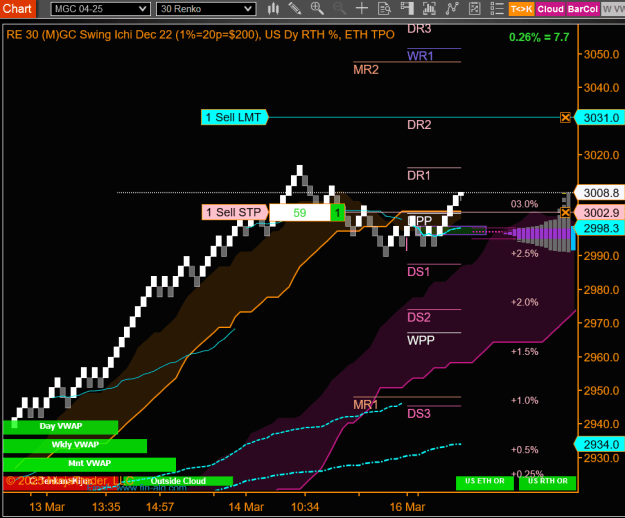Click the DR2 pivot label

point(419,125)
